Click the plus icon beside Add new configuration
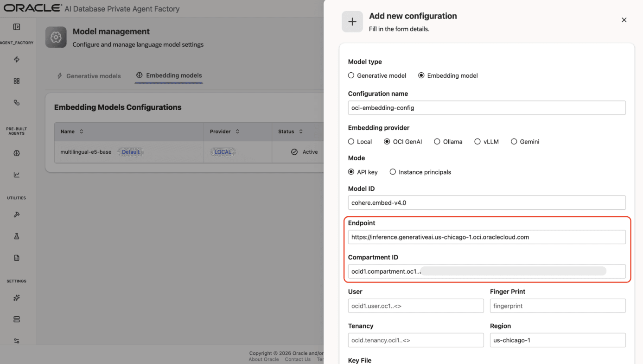The height and width of the screenshot is (364, 643). 352,22
